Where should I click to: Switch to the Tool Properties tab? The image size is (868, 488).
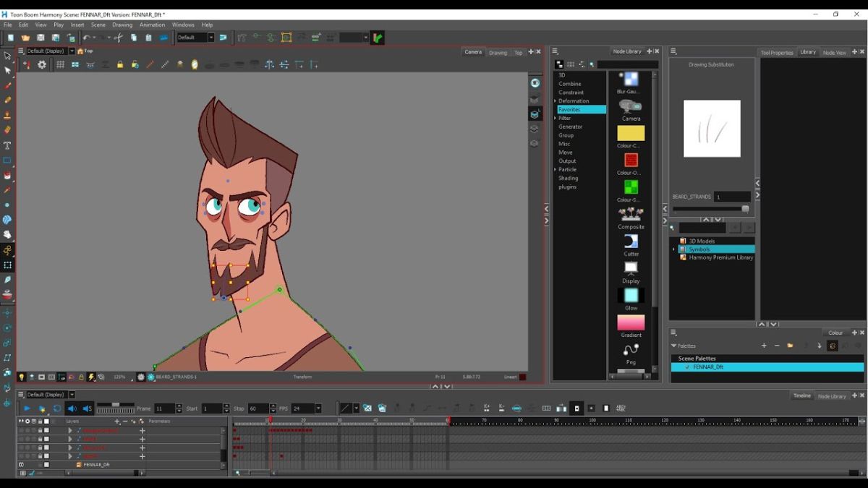[x=777, y=52]
